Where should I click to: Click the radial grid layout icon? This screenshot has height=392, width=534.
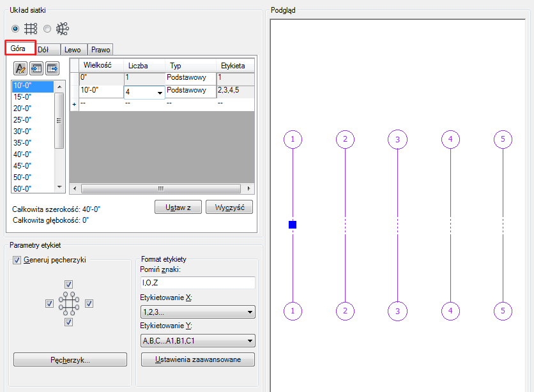63,29
